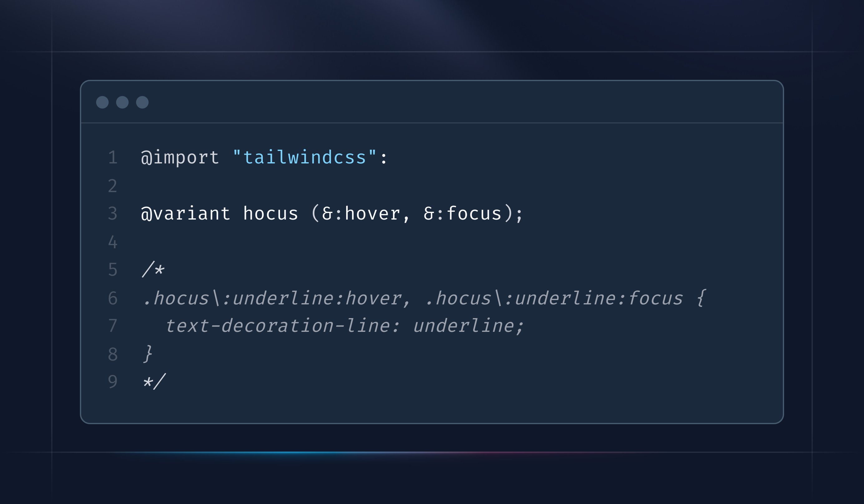Click the closing comment marker */
Screen dimensions: 864x504
(154, 382)
